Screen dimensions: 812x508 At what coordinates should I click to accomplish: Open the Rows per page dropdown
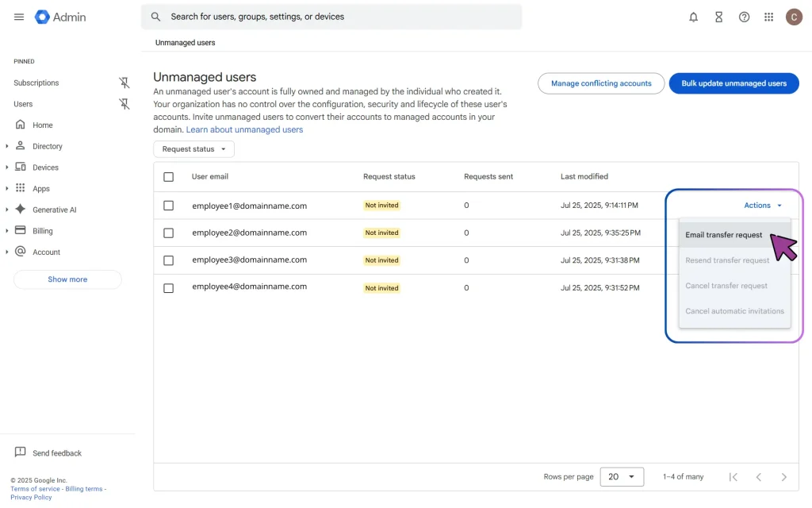click(x=622, y=477)
